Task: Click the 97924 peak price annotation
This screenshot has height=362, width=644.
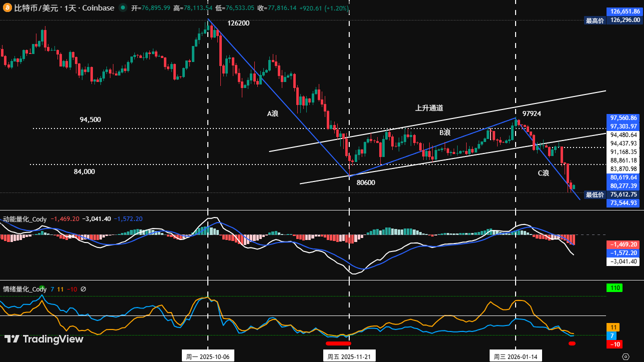Action: click(x=532, y=114)
